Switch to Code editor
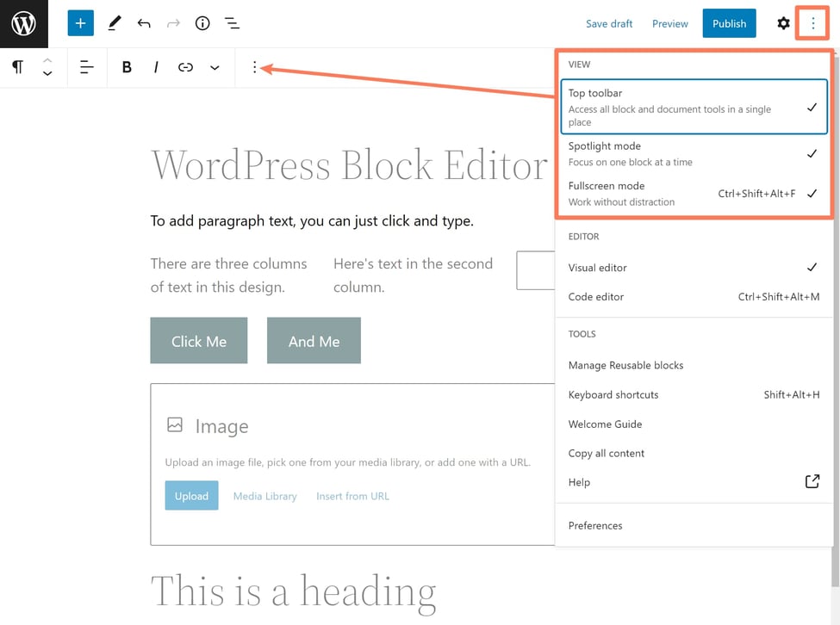 coord(596,297)
